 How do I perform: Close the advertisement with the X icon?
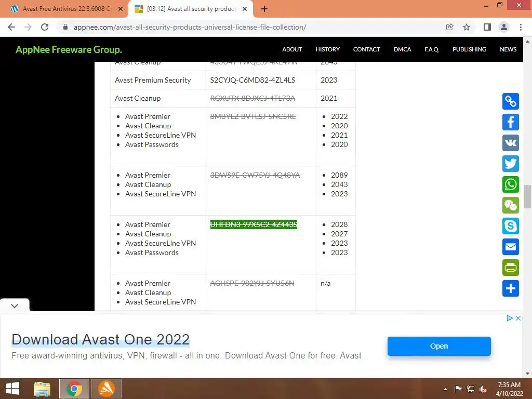[518, 318]
